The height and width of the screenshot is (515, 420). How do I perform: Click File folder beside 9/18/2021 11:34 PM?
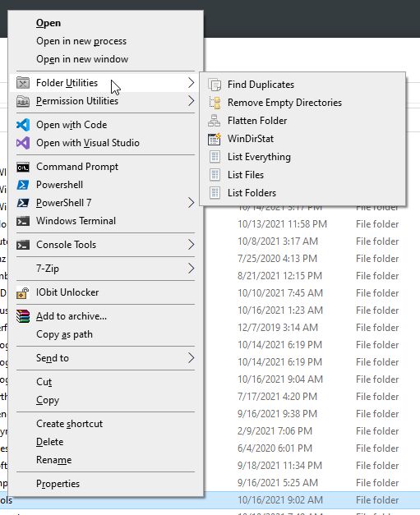coord(377,466)
